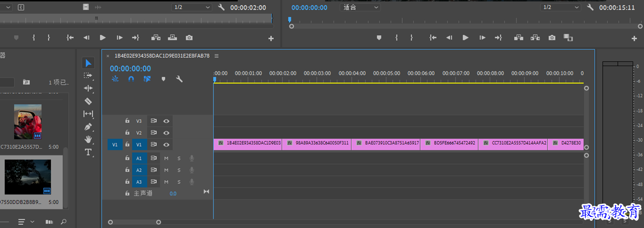Enable voice-over record on A1
Screen dimensions: 644x228
point(192,158)
